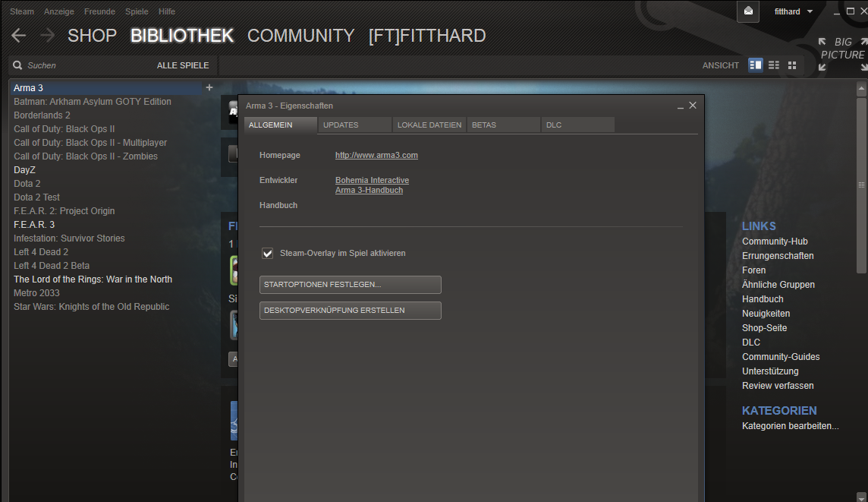868x502 pixels.
Task: Switch to the LOKALE DATEIEN tab
Action: click(429, 125)
